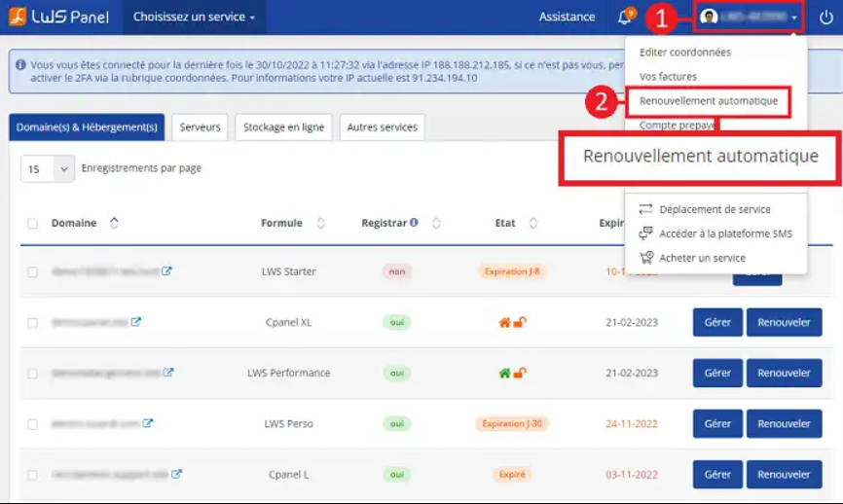This screenshot has width=843, height=504.
Task: Select Renouvellement automatique in account menu
Action: click(x=709, y=101)
